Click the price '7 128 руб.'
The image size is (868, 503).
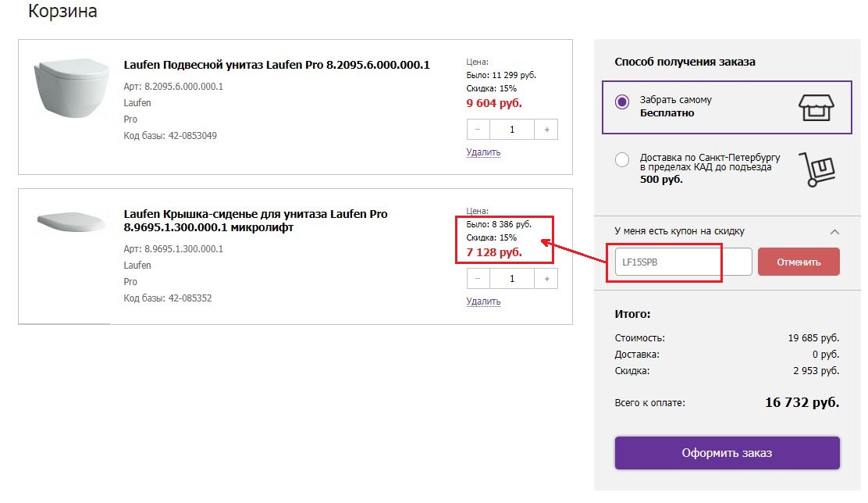pyautogui.click(x=494, y=252)
